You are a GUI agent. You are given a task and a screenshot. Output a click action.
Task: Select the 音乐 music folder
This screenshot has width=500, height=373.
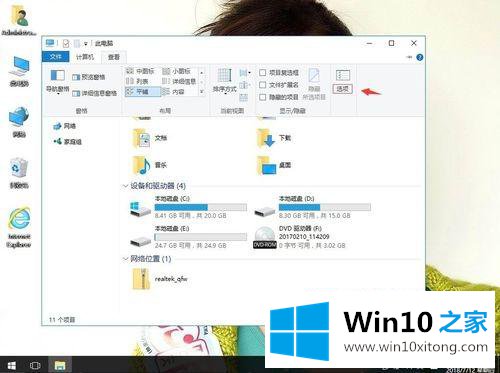pos(150,165)
